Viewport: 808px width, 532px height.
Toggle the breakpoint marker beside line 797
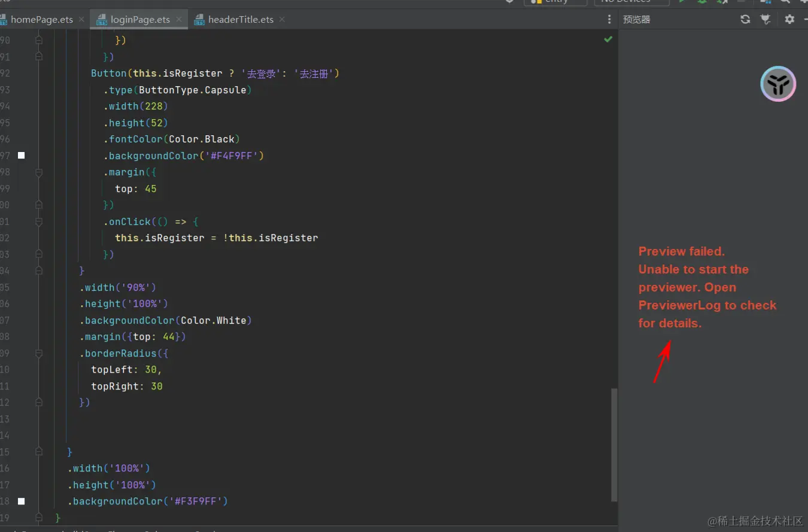21,155
